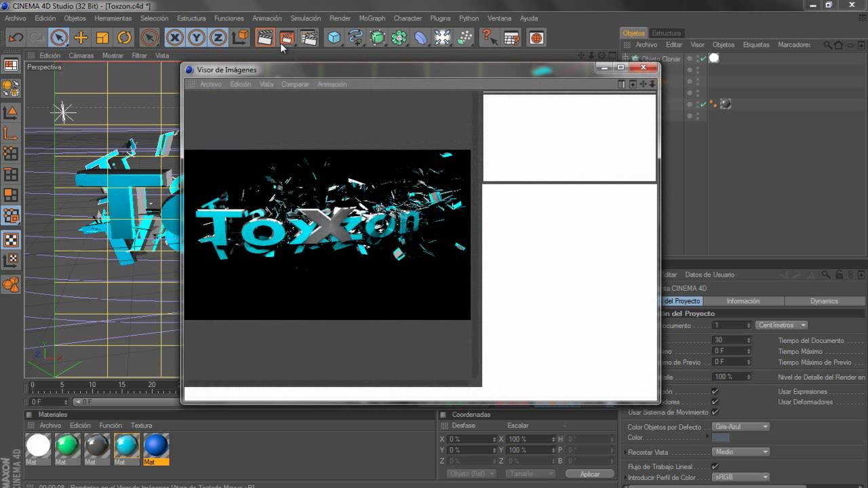Open the MoGraph menu

[372, 18]
